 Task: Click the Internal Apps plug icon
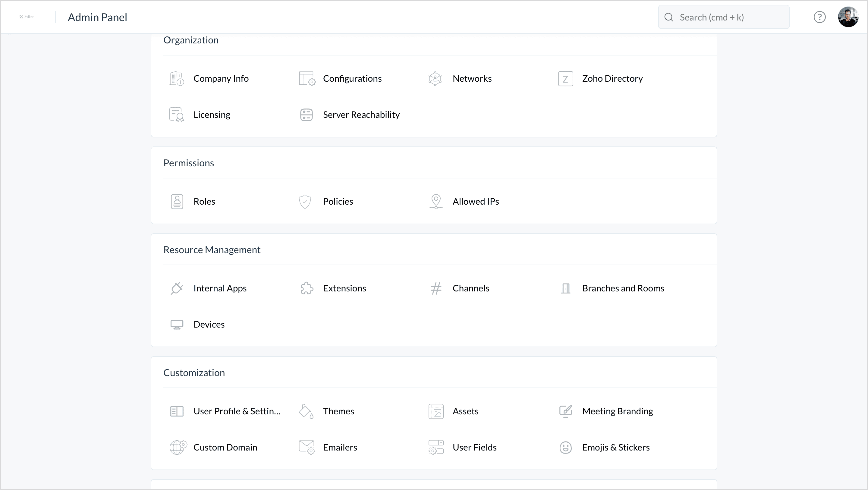coord(177,288)
